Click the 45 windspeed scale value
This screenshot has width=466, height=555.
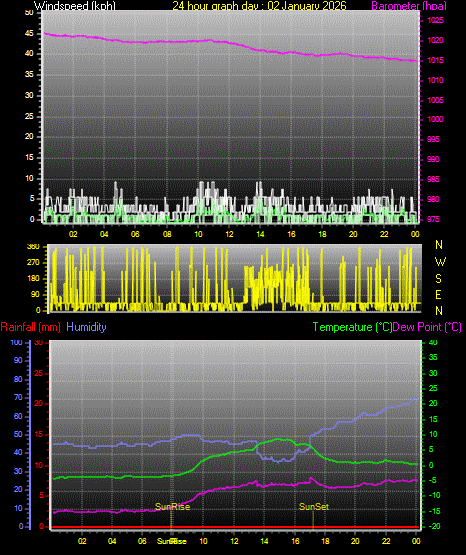click(29, 34)
